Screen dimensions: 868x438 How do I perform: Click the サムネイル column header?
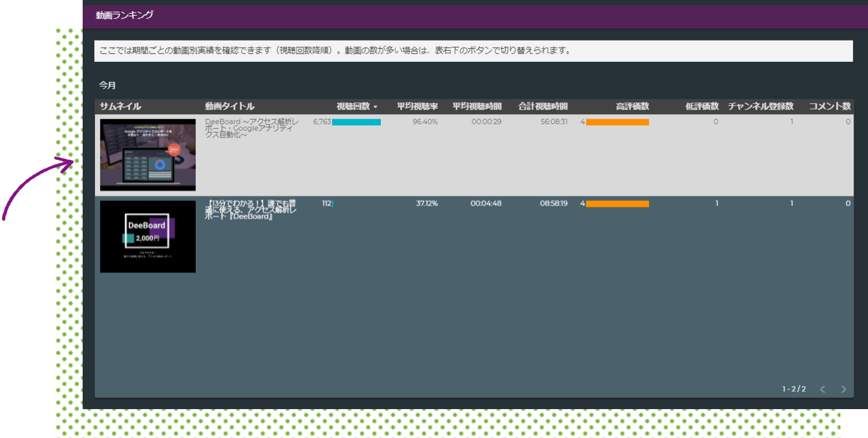[x=121, y=107]
